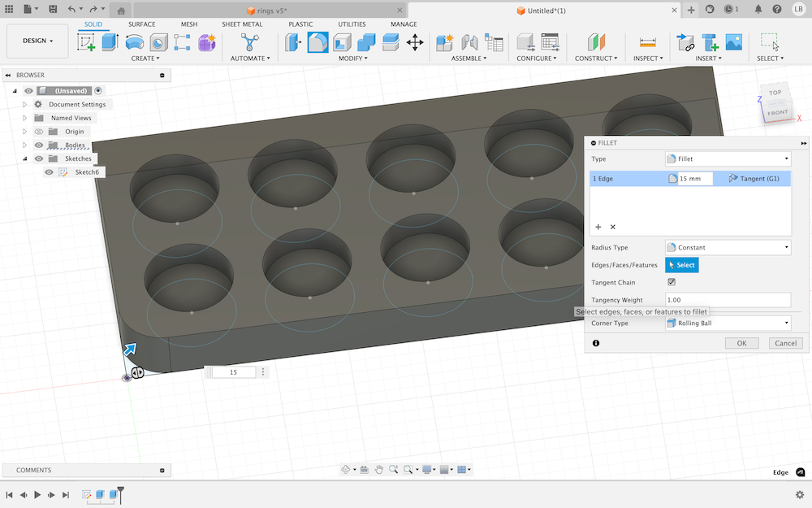Screen dimensions: 812x508
Task: Open the data panel grid icon
Action: (x=9, y=9)
